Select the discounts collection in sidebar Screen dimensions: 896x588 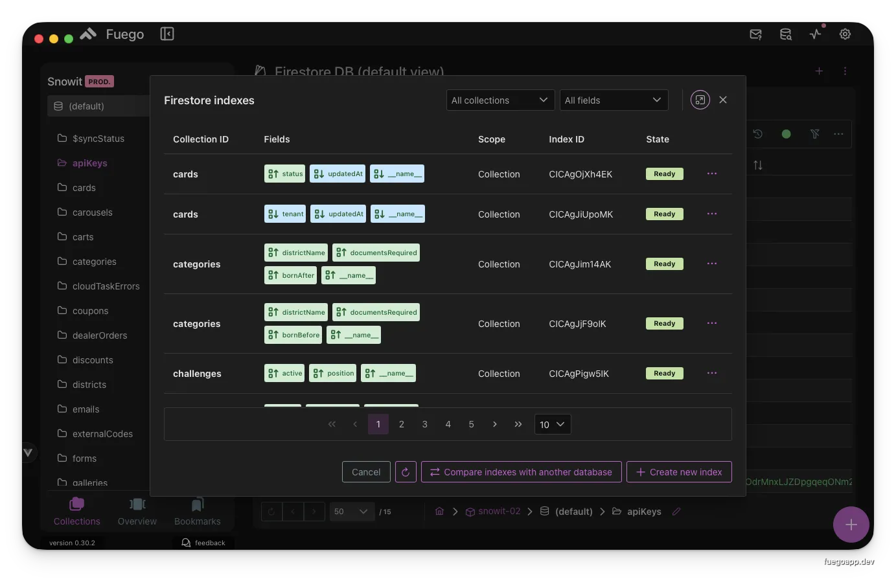(93, 360)
